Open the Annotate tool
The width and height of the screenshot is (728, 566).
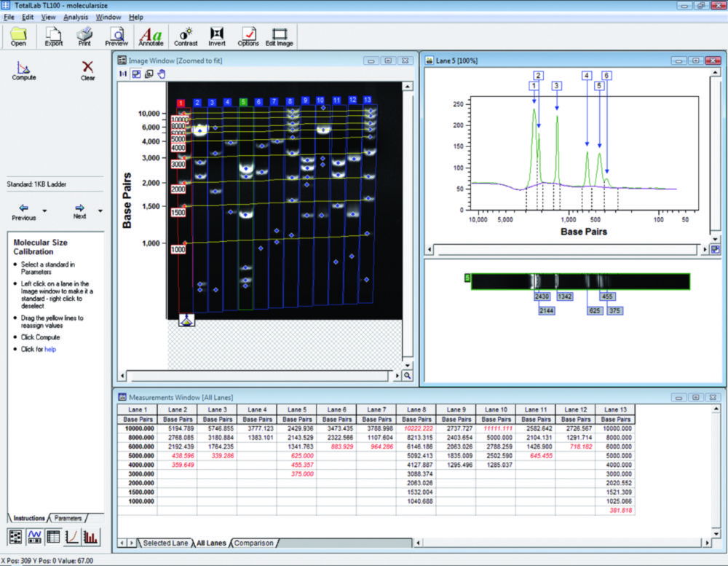pos(150,35)
